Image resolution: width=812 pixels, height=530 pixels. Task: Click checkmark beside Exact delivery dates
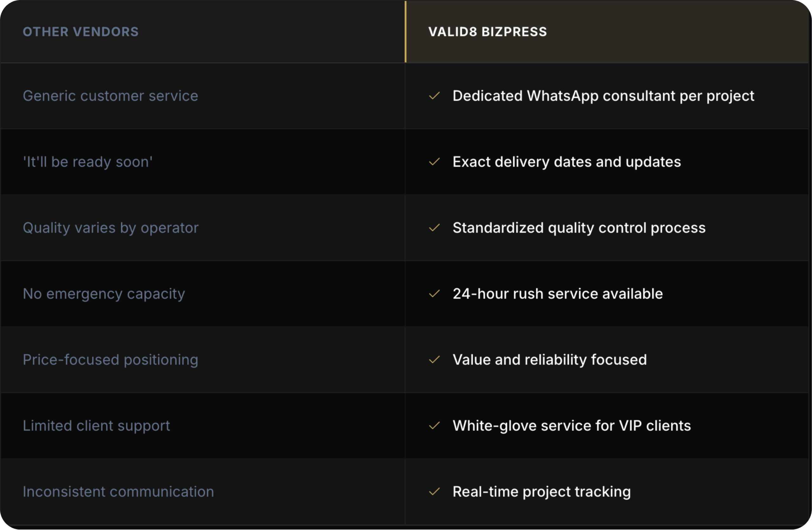point(434,162)
